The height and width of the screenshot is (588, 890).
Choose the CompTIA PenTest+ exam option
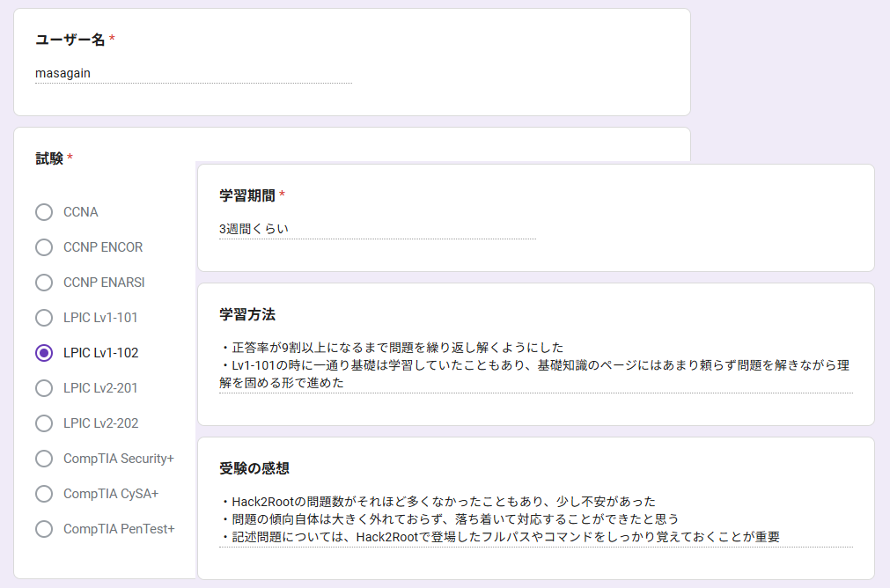click(44, 529)
